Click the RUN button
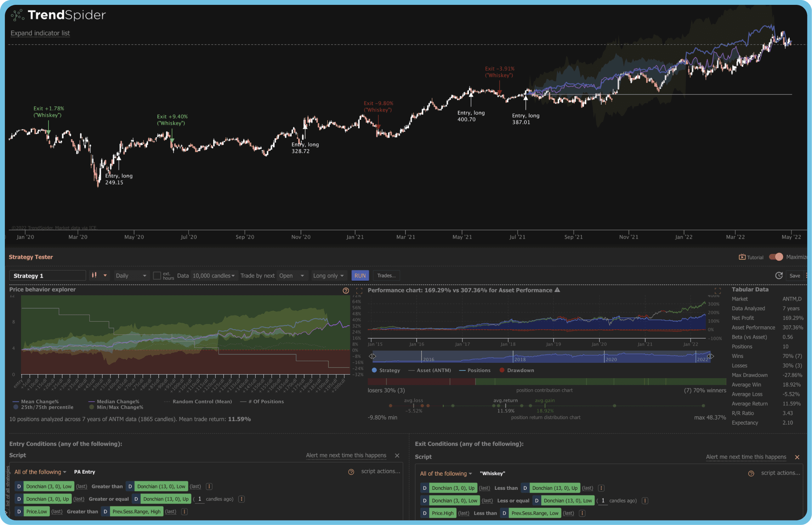Viewport: 812px width, 525px height. (x=359, y=275)
